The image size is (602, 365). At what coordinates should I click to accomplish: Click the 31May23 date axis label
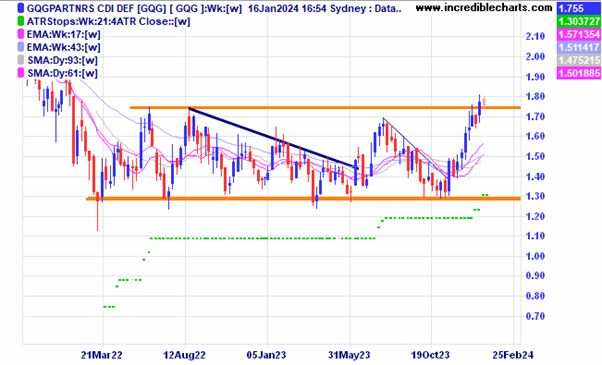click(349, 355)
